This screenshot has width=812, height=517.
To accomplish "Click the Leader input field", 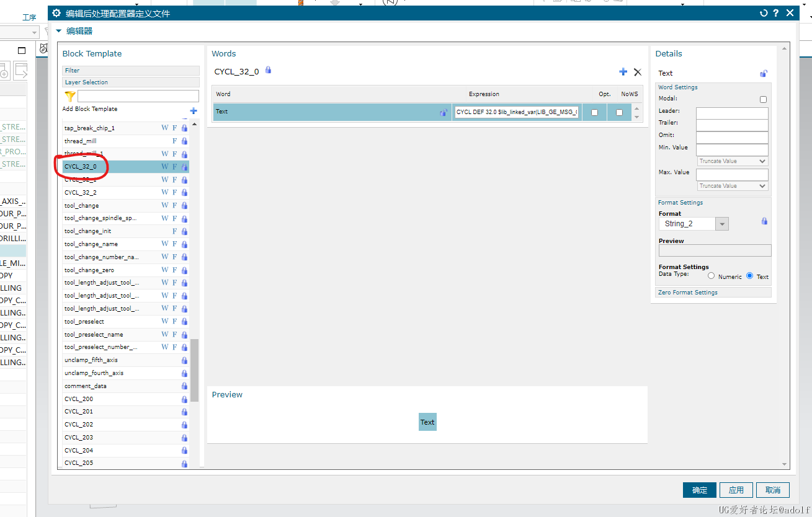I will pyautogui.click(x=732, y=113).
